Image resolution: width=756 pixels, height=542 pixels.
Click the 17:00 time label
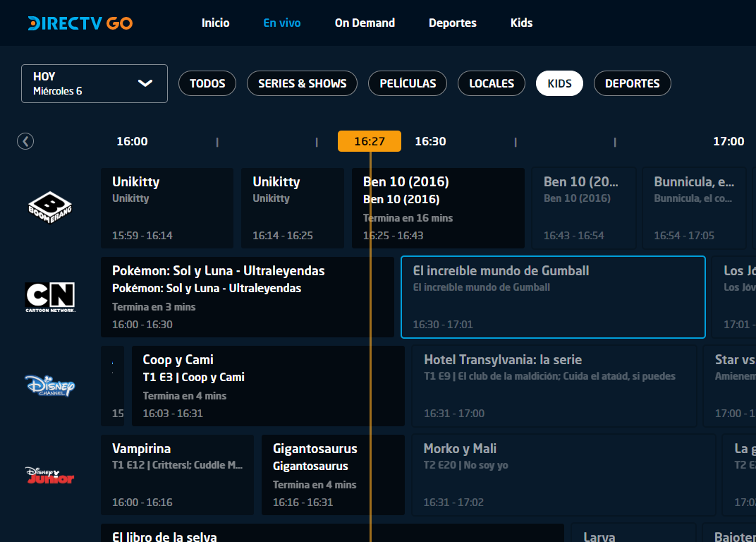coord(728,141)
